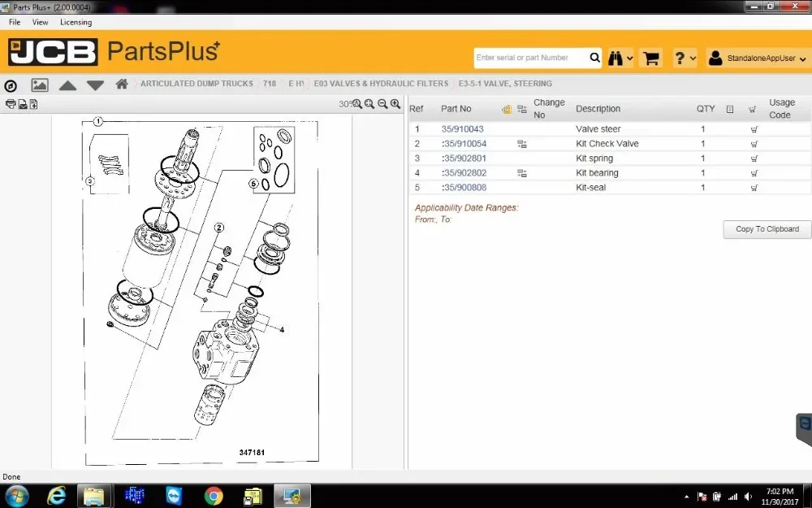
Task: Navigate to previous section with up arrow
Action: coord(67,84)
